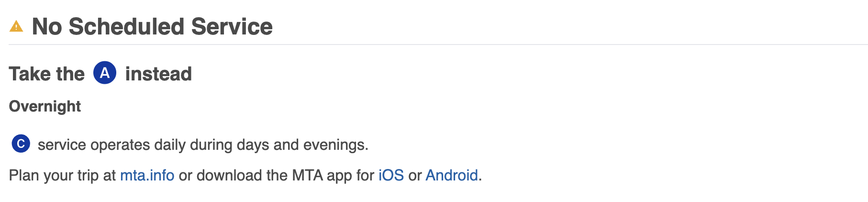Click the "Take the" text
Image resolution: width=868 pixels, height=202 pixels.
coord(46,74)
